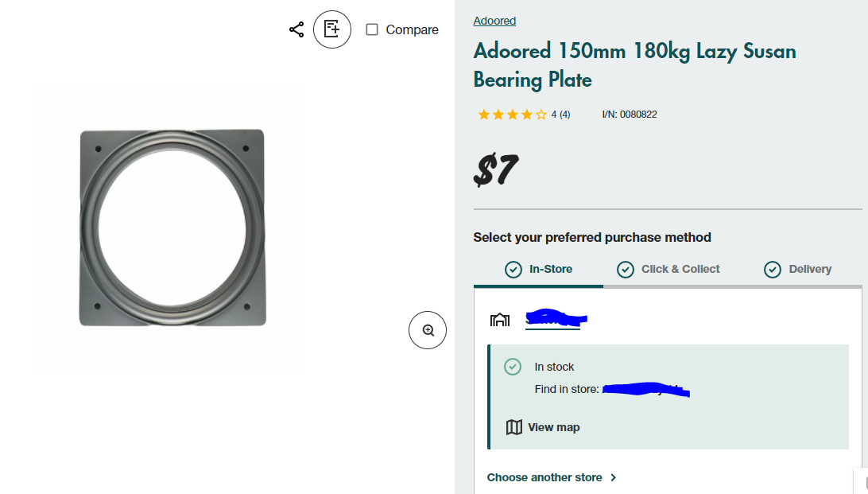Image resolution: width=868 pixels, height=494 pixels.
Task: Open the Adoored brand link
Action: (x=494, y=21)
